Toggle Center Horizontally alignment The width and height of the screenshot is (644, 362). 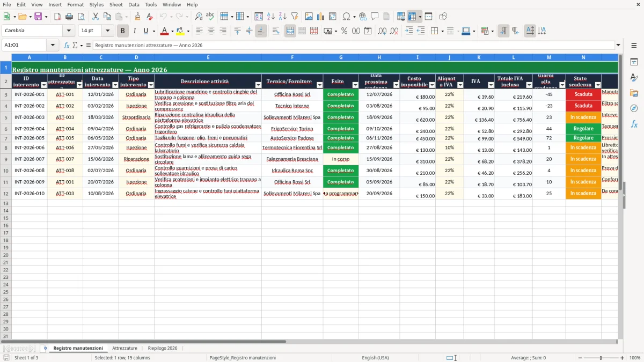click(211, 31)
